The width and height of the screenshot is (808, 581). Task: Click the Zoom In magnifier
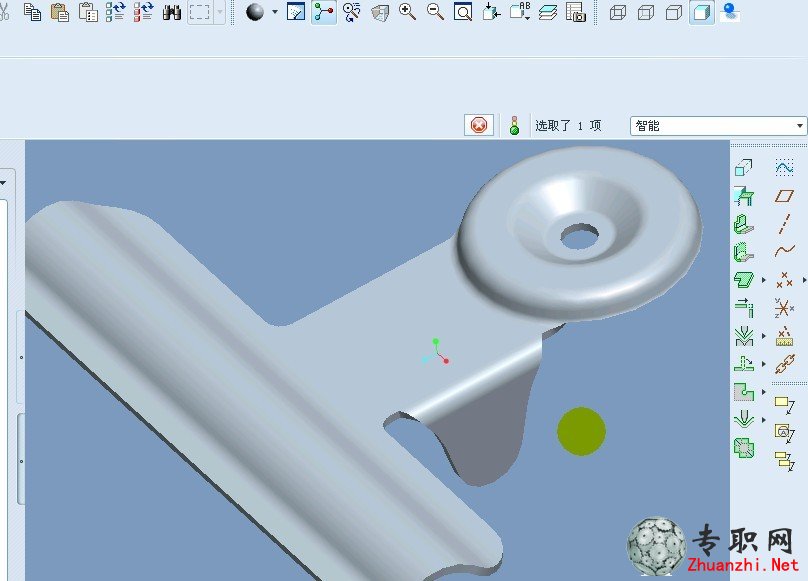(408, 12)
